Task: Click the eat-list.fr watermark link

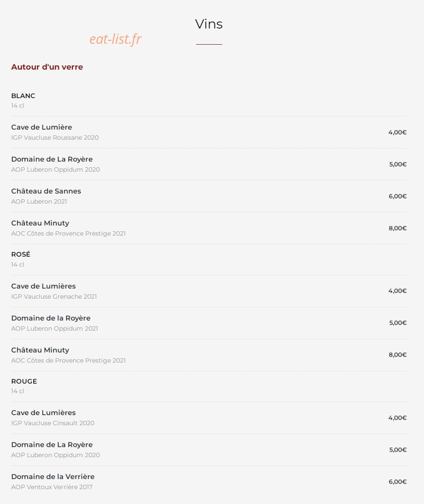Action: tap(116, 39)
